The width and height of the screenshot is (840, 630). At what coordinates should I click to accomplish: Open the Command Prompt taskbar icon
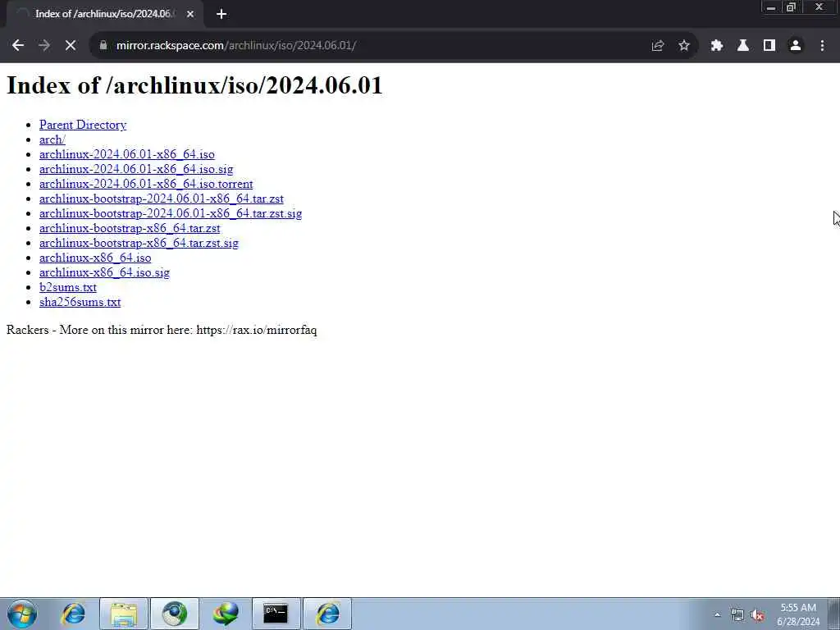coord(276,614)
